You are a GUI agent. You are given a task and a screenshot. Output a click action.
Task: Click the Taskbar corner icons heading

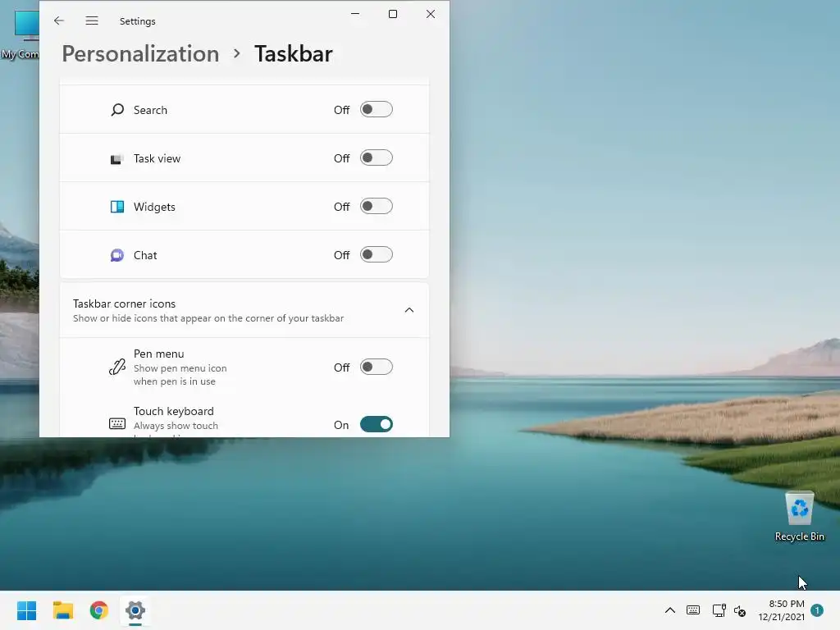125,304
